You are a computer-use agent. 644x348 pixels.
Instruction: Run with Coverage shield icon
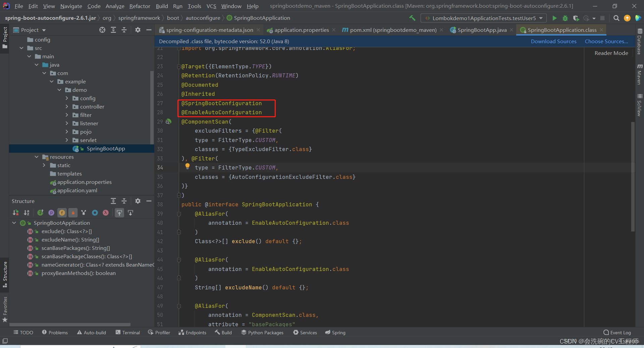pyautogui.click(x=576, y=18)
